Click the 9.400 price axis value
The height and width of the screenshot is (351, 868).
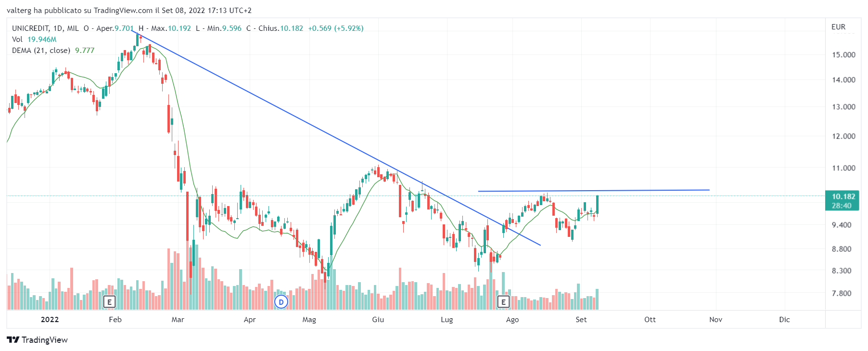(x=842, y=225)
